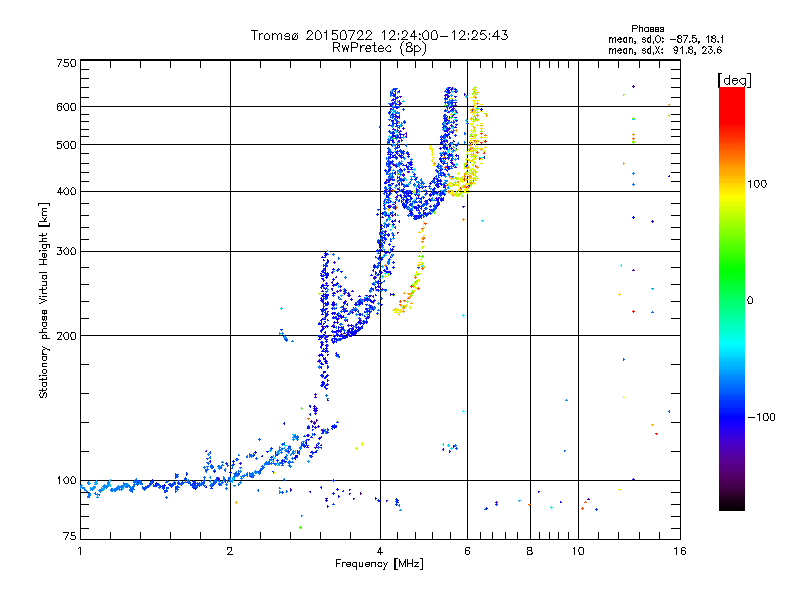The height and width of the screenshot is (600, 800).
Task: Click the y-axis tick label 600
Action: (x=66, y=107)
